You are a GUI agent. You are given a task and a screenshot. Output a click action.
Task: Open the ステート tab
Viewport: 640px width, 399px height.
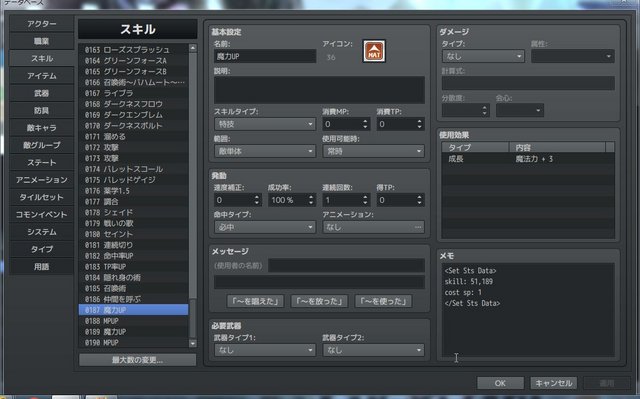pos(42,162)
